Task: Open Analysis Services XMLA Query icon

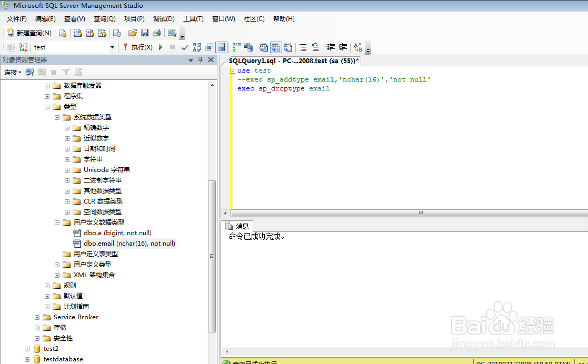Action: coord(102,33)
